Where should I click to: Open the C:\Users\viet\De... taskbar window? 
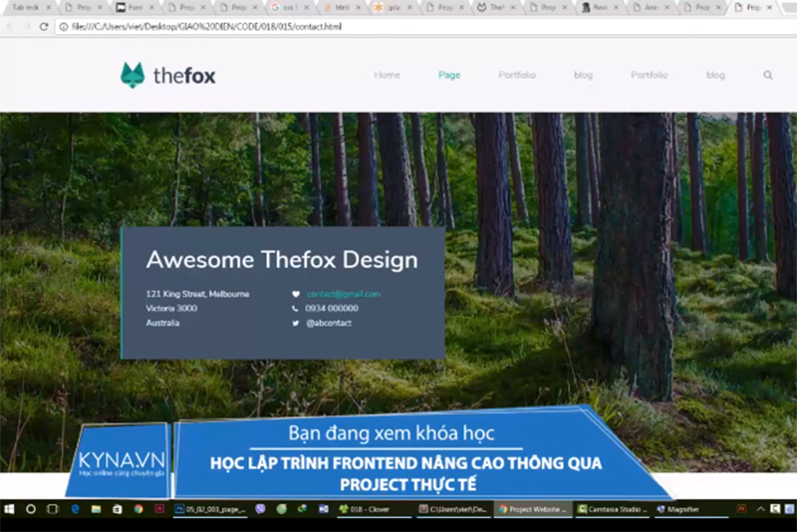tap(454, 509)
